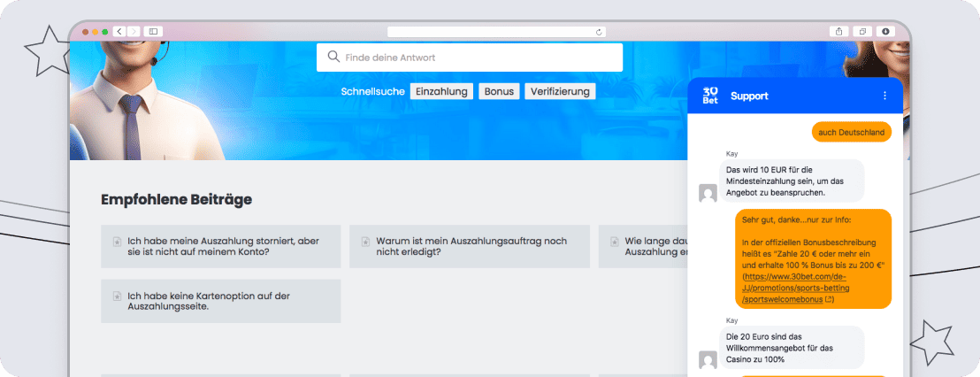Reload the page with the refresh icon
Viewport: 980px width, 377px height.
click(599, 32)
